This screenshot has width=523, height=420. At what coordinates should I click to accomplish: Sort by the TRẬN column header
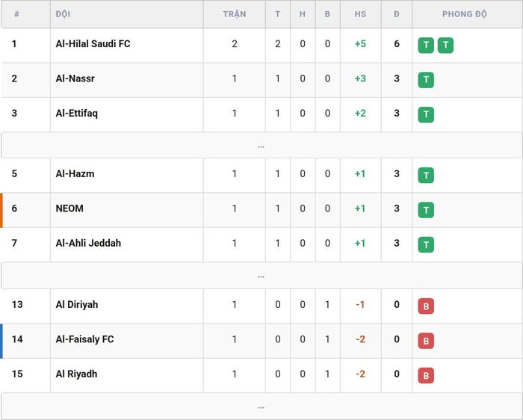[x=235, y=14]
